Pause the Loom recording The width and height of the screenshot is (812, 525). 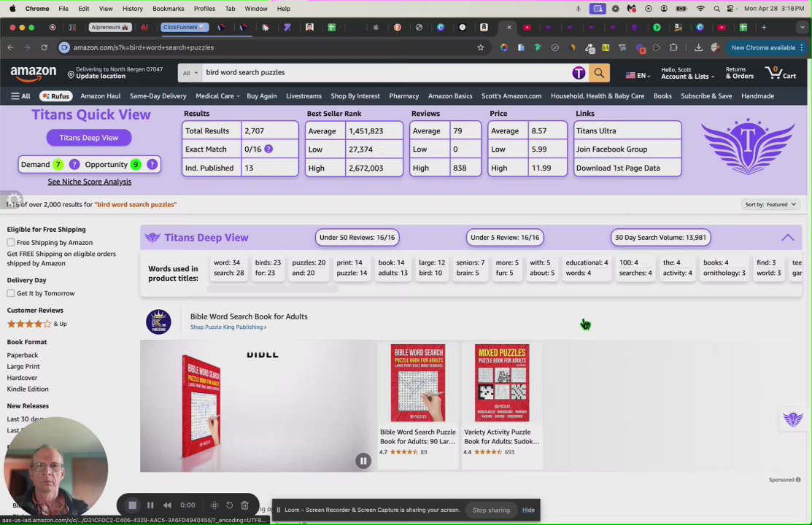coord(150,505)
